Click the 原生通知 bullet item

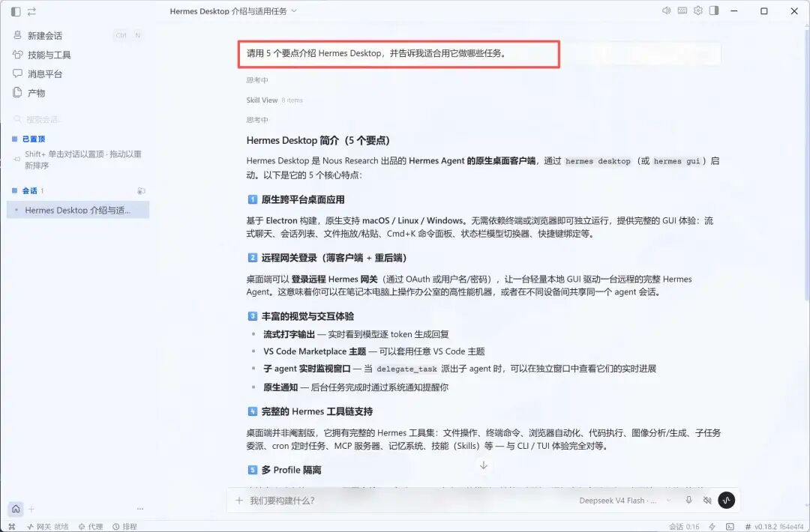coord(355,387)
